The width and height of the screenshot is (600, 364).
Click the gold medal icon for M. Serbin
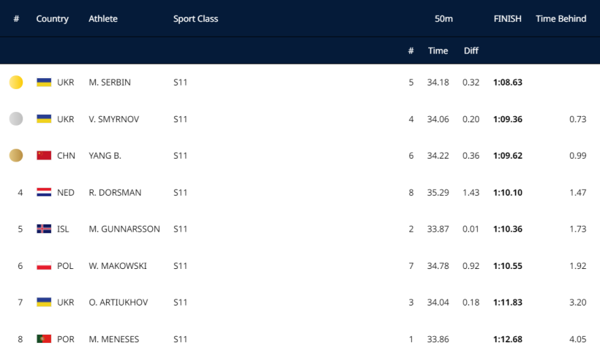16,83
